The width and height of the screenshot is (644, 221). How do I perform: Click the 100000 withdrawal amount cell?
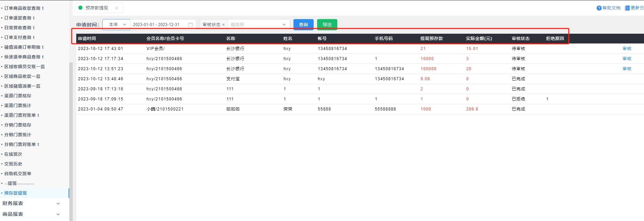coord(428,69)
